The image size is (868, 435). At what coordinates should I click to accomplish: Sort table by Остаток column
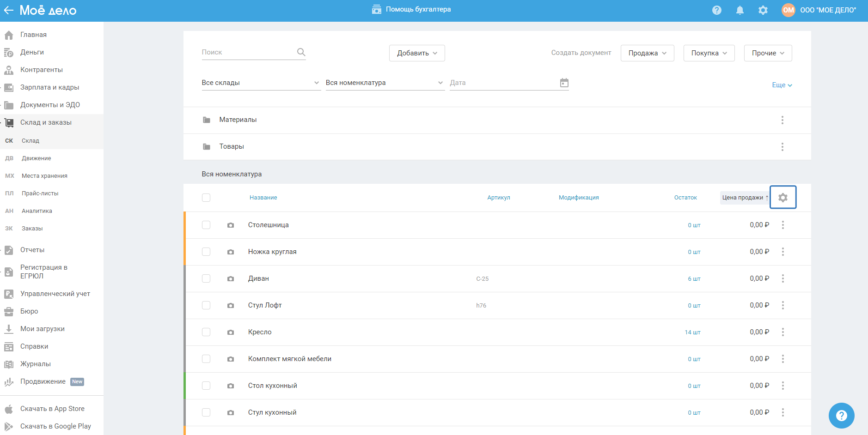[x=685, y=198]
